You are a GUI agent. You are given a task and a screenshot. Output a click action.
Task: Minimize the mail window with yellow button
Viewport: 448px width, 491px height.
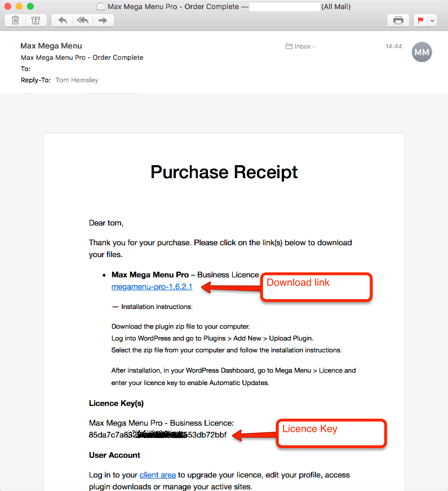19,6
